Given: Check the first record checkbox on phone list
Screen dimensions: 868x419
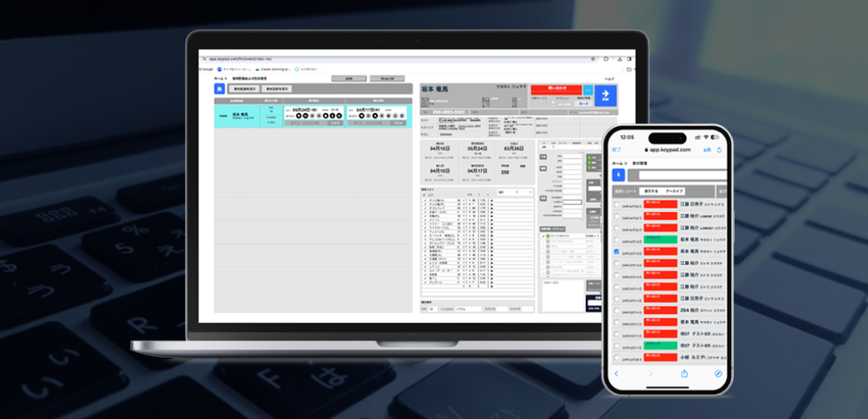Looking at the screenshot, I should pyautogui.click(x=616, y=204).
